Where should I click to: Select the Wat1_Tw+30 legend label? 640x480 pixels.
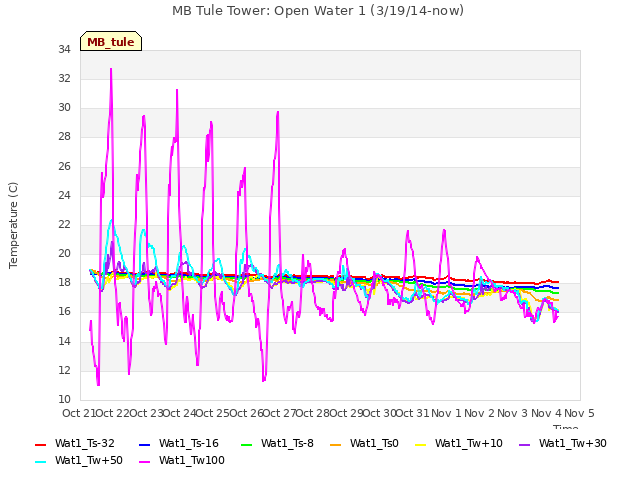[x=573, y=444]
